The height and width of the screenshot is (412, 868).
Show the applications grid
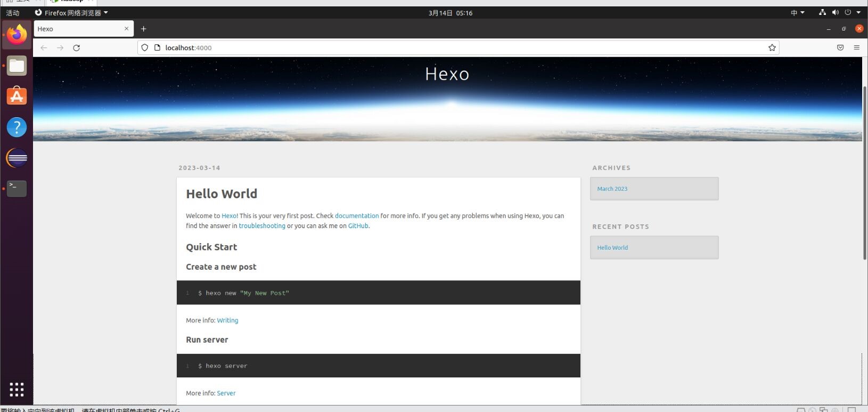[x=17, y=390]
